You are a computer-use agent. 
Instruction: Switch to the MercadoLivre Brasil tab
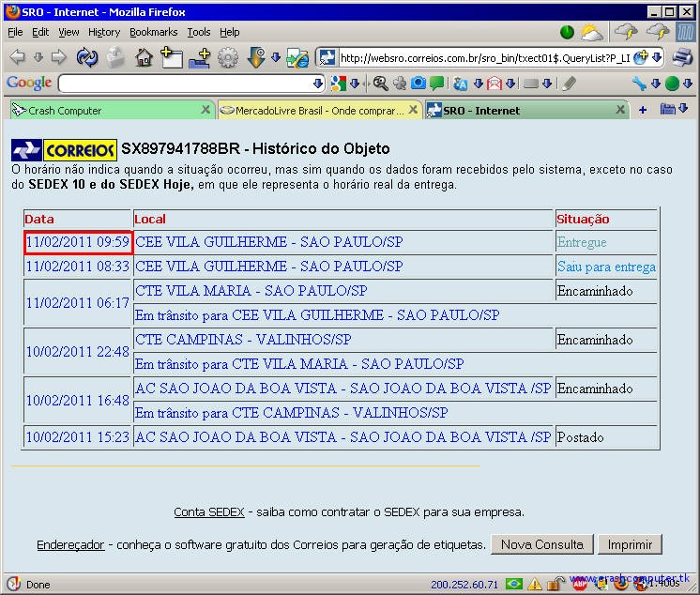pos(319,110)
